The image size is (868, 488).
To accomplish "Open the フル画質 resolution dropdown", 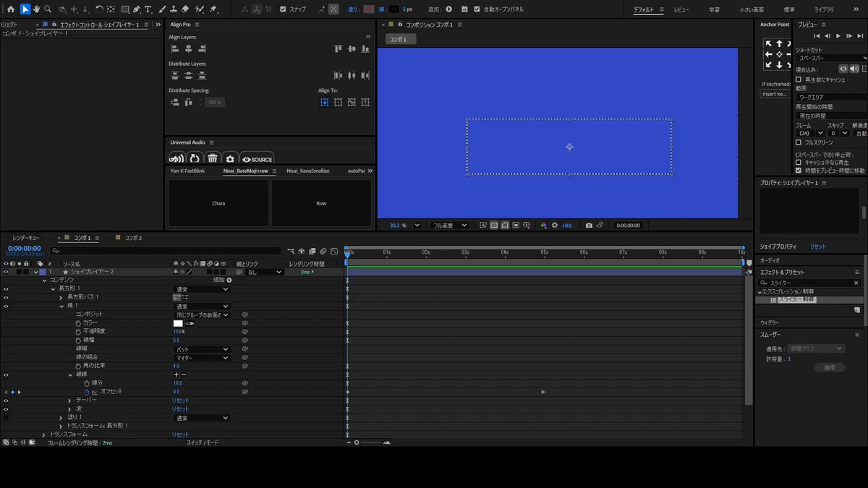I will (449, 226).
